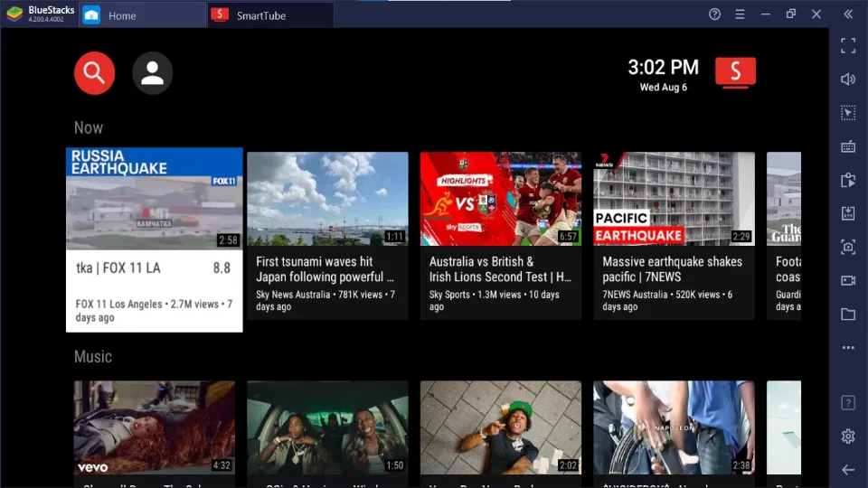Open the red search button

[95, 73]
